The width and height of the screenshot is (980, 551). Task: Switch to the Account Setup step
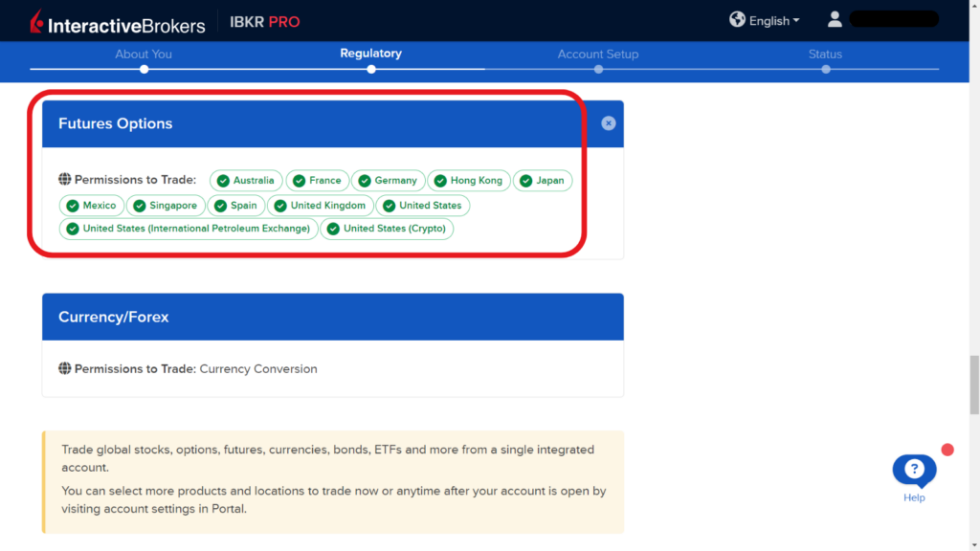597,54
